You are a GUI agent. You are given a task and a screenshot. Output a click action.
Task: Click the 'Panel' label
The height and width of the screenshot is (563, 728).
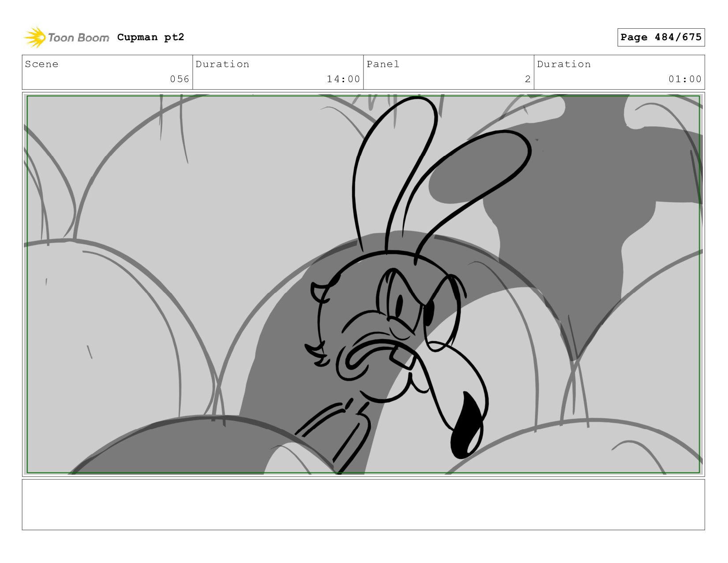pos(383,64)
